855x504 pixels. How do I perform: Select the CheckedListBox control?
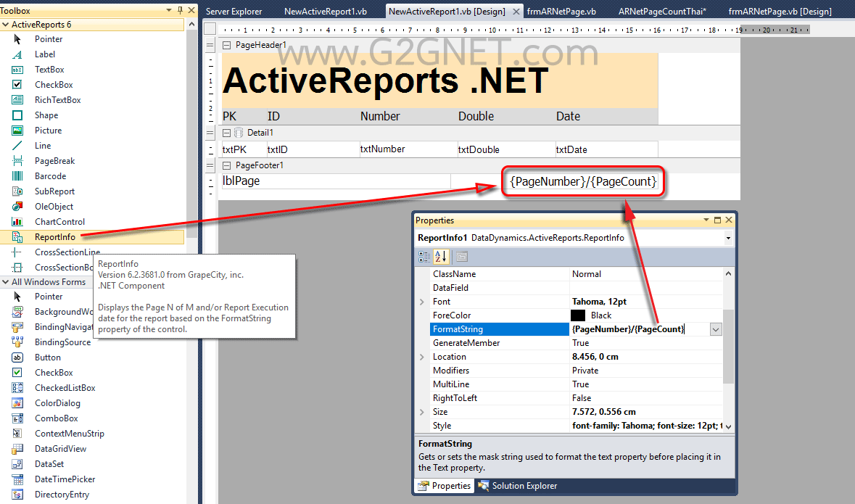pos(65,389)
